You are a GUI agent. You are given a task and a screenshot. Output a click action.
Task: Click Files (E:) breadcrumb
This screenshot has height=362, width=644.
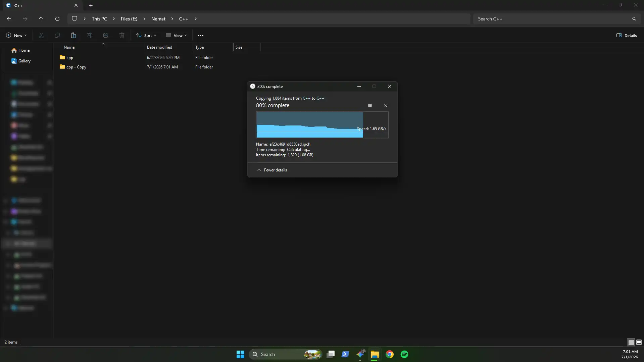click(x=129, y=19)
